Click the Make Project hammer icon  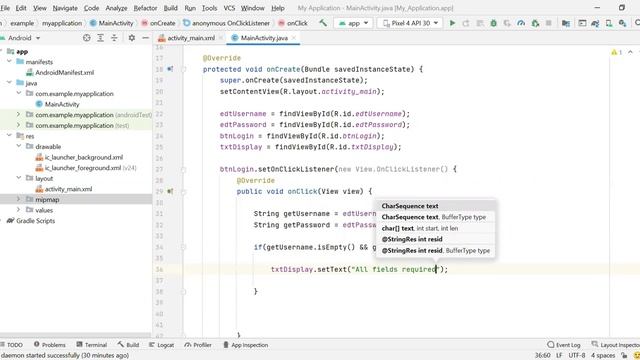tap(323, 23)
